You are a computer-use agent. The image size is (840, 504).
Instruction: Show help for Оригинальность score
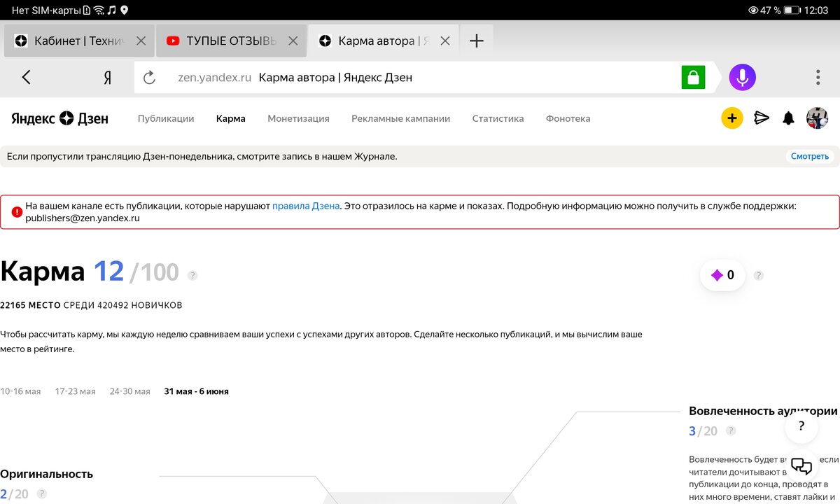click(x=42, y=493)
